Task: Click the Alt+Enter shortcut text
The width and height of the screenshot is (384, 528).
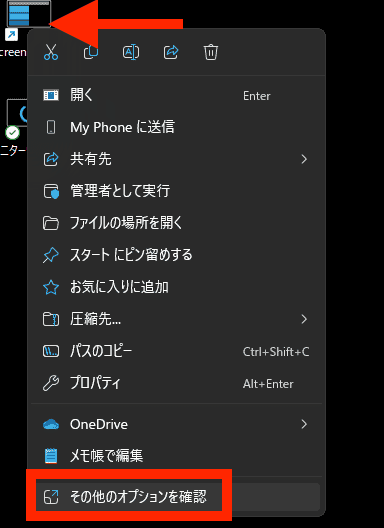Action: (268, 384)
